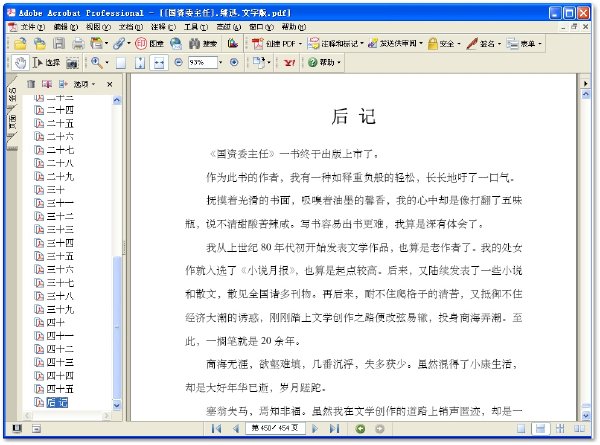Screen dimensions: 600x445
Task: Open the 工具 Tools menu
Action: [196, 27]
